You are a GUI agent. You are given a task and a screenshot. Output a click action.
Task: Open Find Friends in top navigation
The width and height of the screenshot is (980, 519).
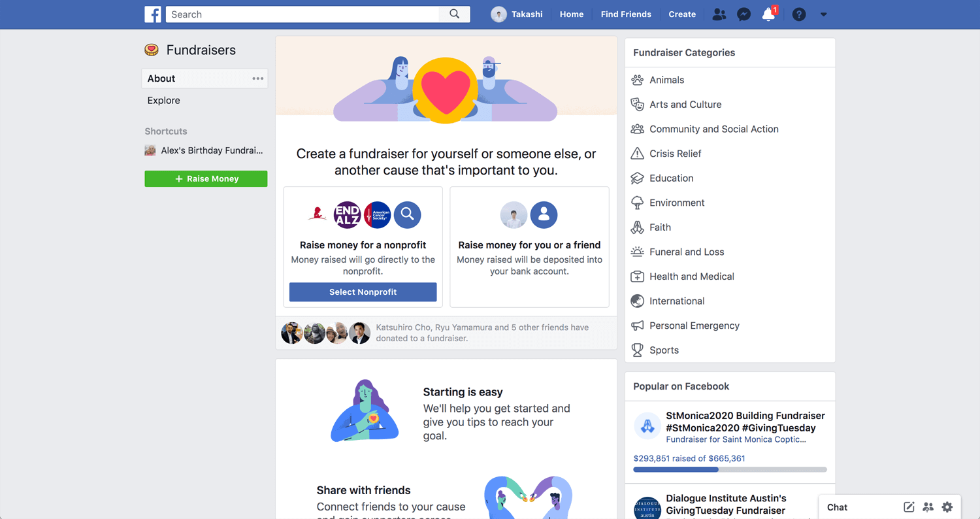point(626,14)
